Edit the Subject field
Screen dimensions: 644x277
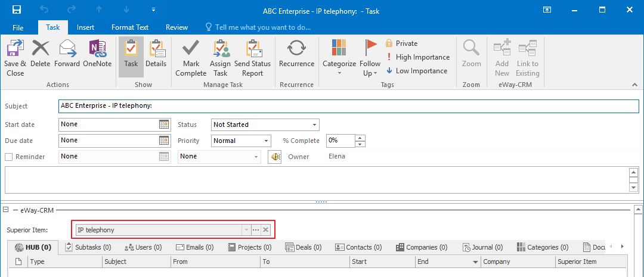click(349, 106)
